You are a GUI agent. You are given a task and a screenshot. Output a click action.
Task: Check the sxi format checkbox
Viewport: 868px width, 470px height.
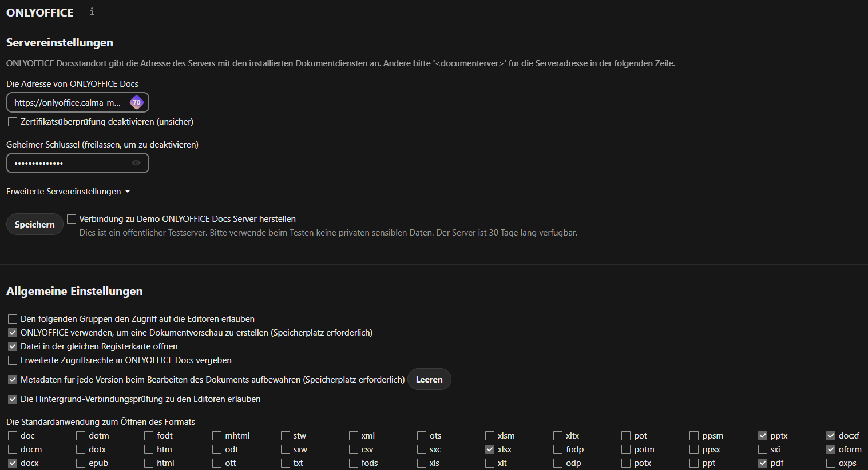click(x=763, y=449)
